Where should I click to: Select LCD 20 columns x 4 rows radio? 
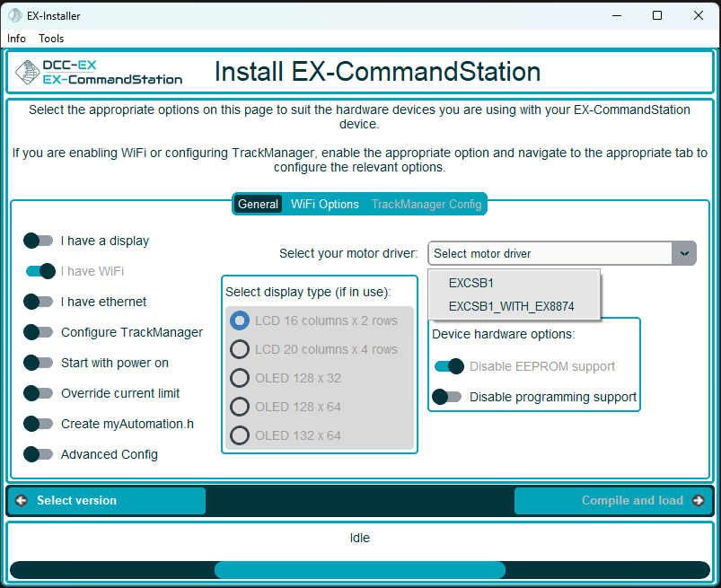click(240, 349)
